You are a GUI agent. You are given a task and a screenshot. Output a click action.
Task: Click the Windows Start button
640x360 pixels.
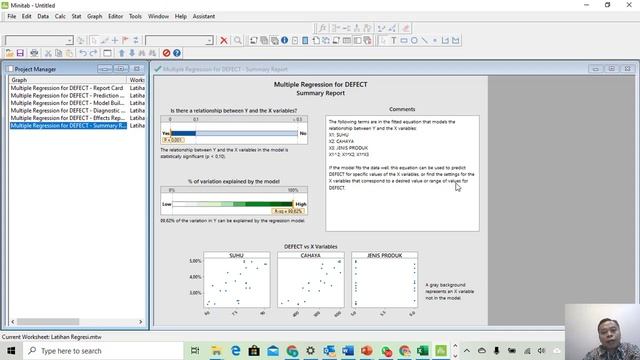[x=11, y=351]
